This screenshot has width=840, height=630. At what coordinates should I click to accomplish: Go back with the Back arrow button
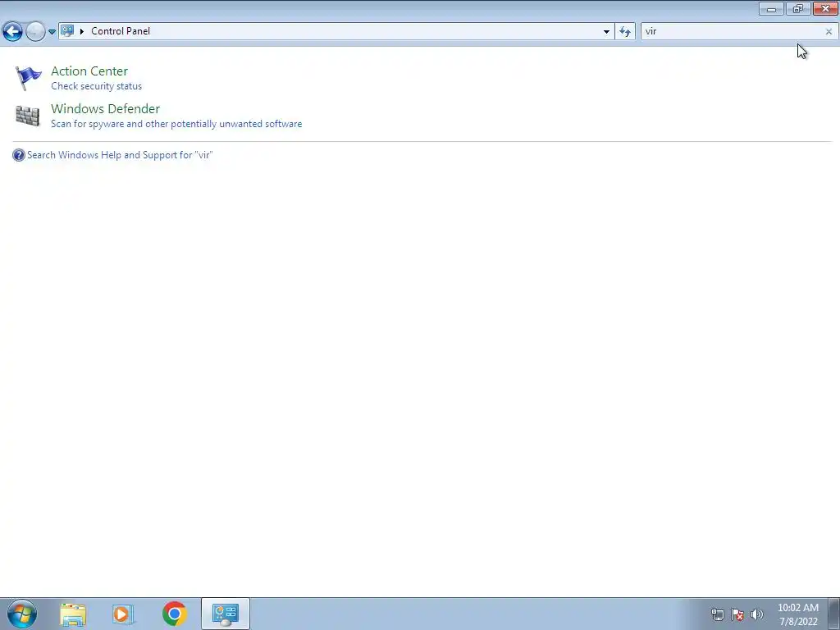click(x=13, y=32)
